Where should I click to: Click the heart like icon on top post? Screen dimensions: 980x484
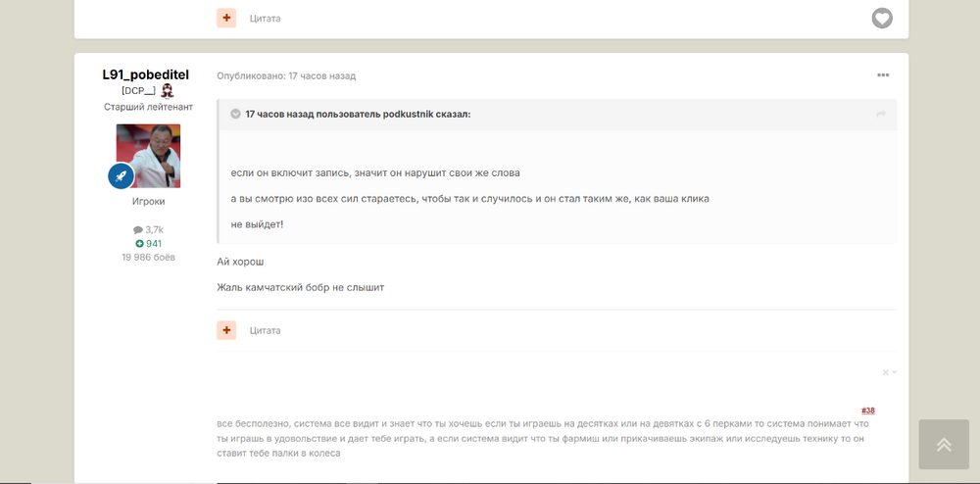(882, 19)
